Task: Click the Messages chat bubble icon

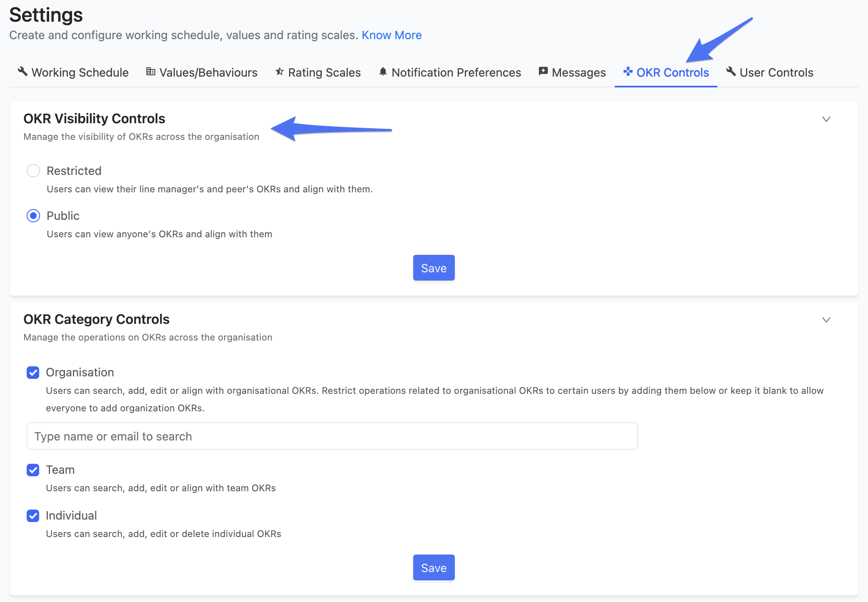Action: click(x=543, y=72)
